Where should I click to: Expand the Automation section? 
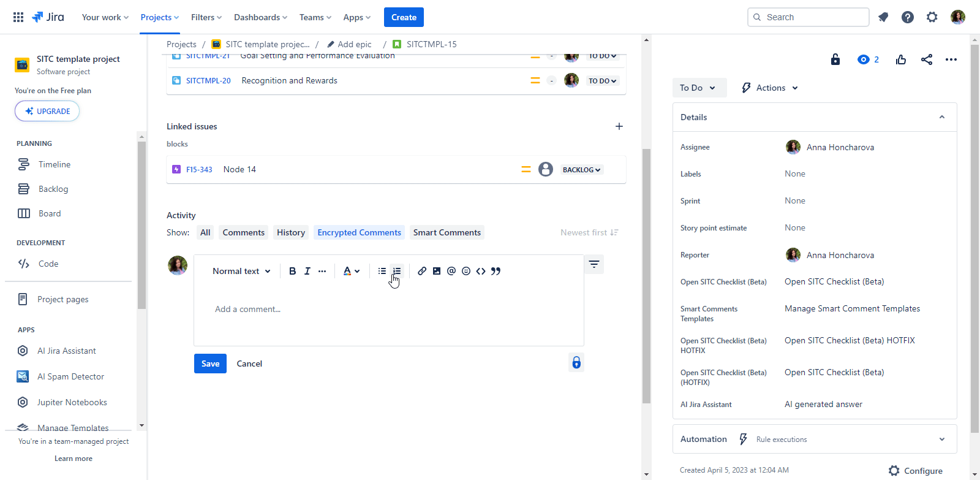tap(942, 439)
